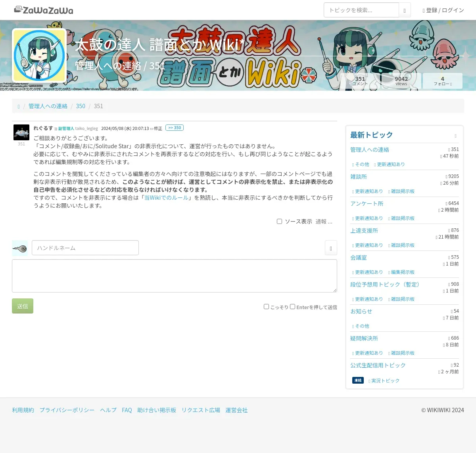Toggle the ソース表示 checkbox
Viewport: 476px width, 453px height.
[279, 222]
